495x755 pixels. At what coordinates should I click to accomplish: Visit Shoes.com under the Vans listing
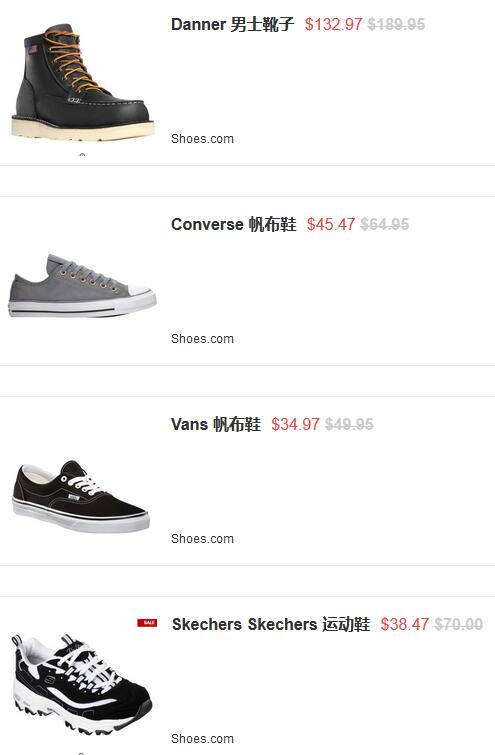point(202,538)
